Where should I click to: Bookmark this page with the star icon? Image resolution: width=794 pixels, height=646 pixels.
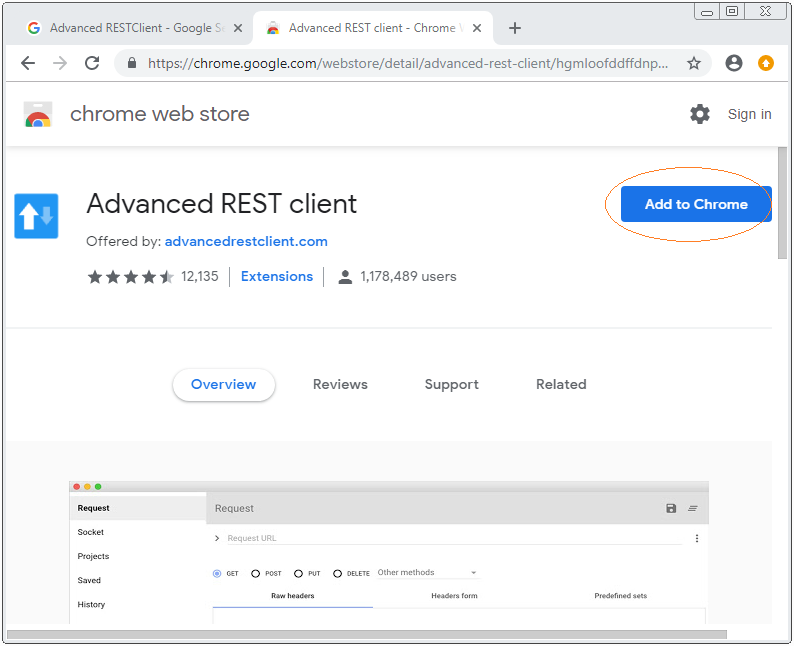[x=694, y=63]
